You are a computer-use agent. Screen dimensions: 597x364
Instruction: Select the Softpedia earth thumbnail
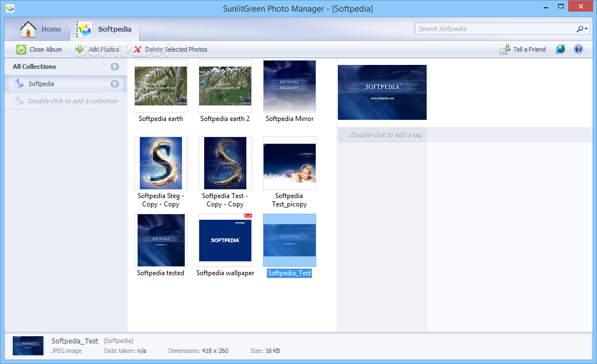(161, 86)
